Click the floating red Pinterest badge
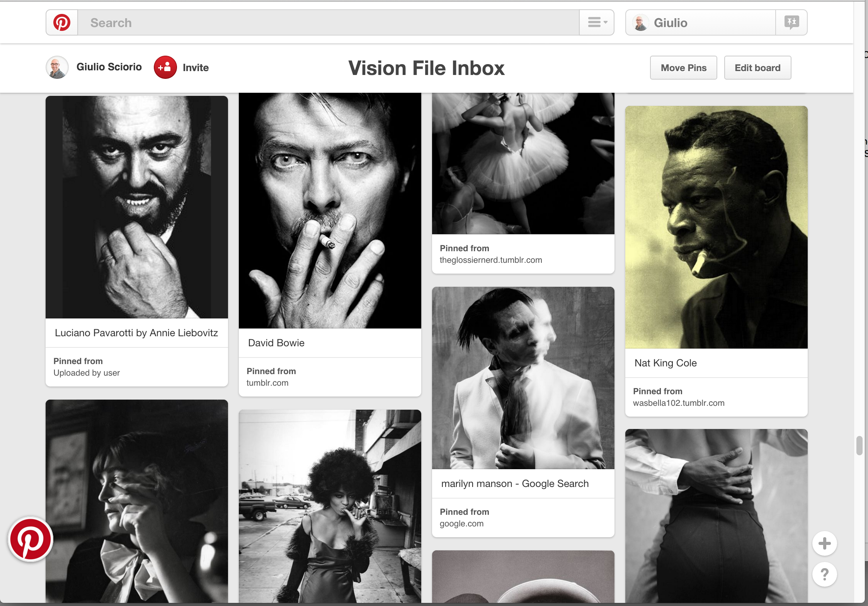The width and height of the screenshot is (868, 606). [x=31, y=539]
